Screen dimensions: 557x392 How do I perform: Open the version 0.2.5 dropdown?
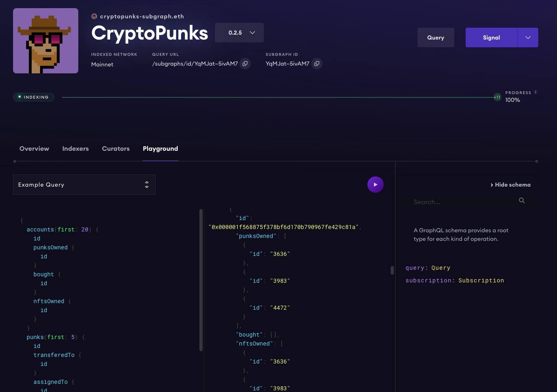point(239,33)
